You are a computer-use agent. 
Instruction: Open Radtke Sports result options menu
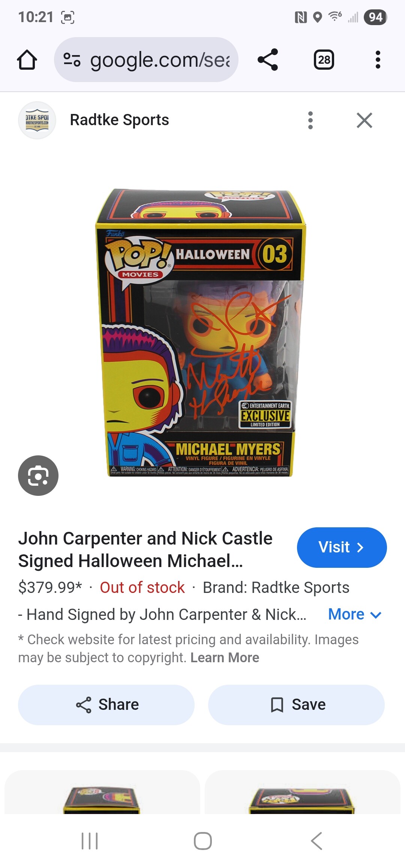tap(310, 120)
